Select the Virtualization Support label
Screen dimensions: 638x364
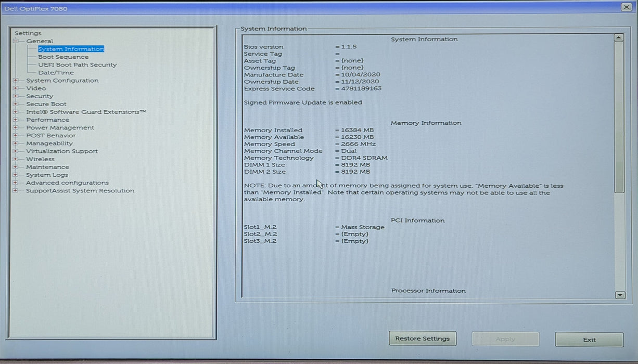point(62,151)
